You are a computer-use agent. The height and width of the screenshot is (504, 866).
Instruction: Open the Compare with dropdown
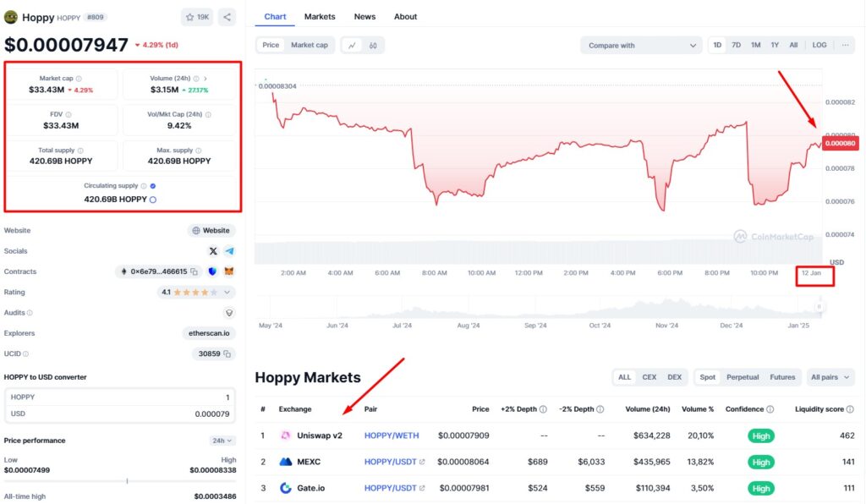coord(640,45)
